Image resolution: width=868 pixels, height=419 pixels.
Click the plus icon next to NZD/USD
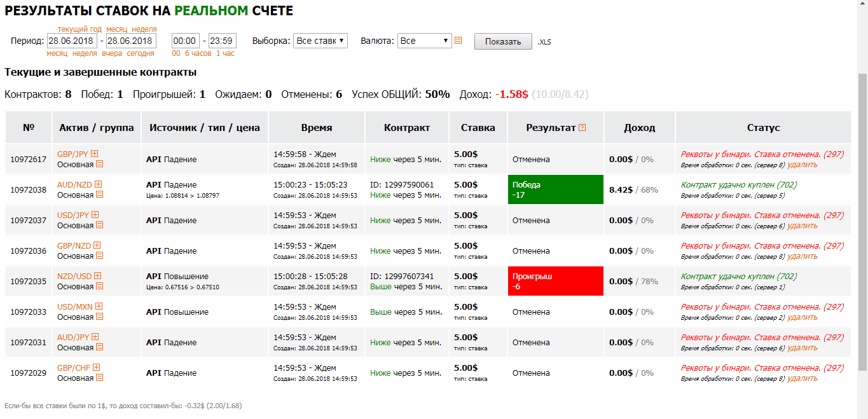click(98, 276)
